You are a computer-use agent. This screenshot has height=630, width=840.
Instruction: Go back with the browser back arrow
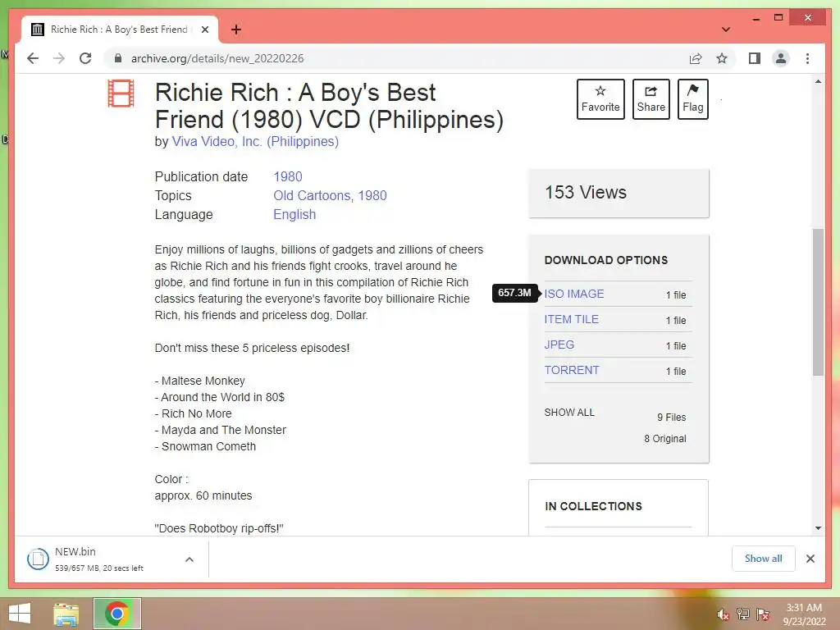pos(33,58)
